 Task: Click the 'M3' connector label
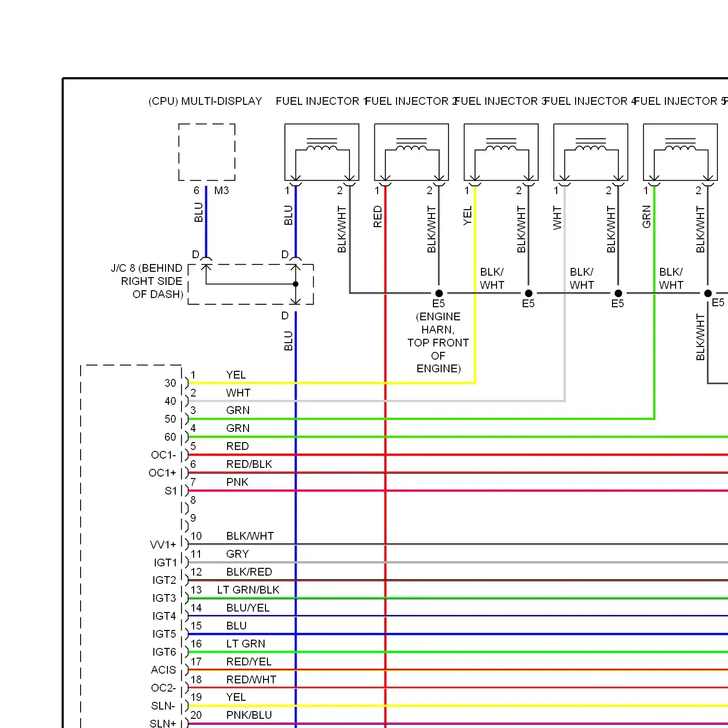(x=221, y=190)
